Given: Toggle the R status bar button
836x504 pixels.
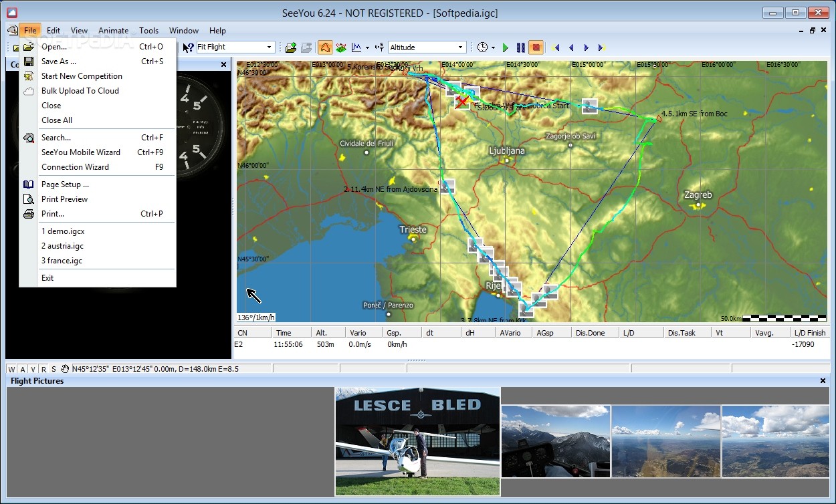Looking at the screenshot, I should coord(43,369).
